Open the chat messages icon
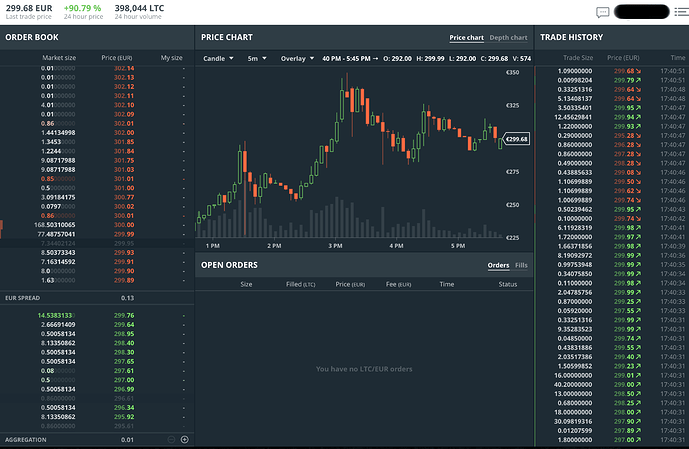Image resolution: width=689 pixels, height=449 pixels. pyautogui.click(x=603, y=13)
